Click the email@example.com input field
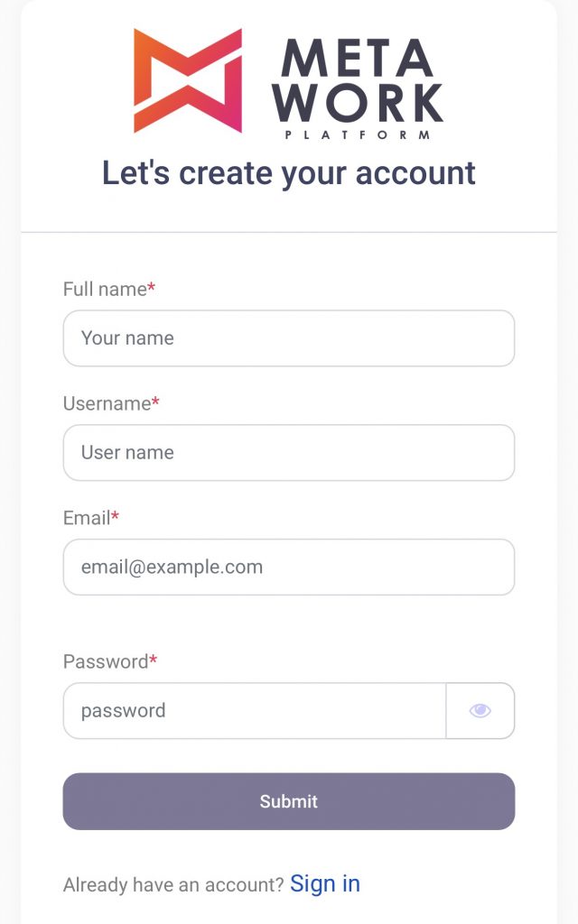Screen dimensions: 578x924 289,567
